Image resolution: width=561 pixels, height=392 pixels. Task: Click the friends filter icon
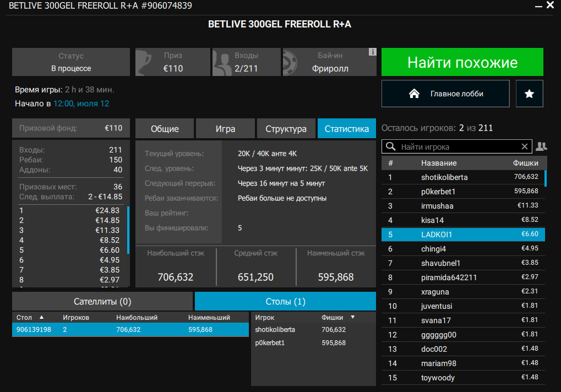[541, 146]
